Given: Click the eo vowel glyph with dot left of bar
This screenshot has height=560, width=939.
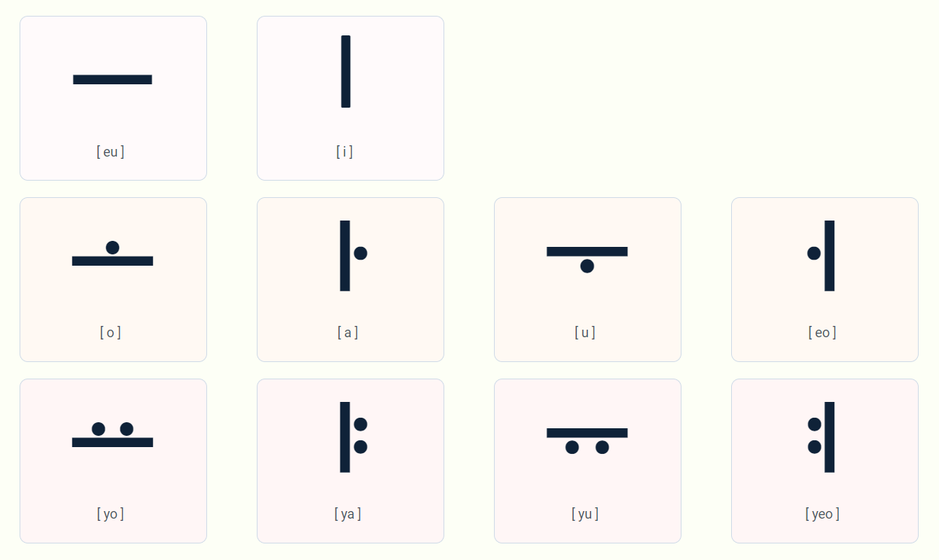Looking at the screenshot, I should [821, 256].
